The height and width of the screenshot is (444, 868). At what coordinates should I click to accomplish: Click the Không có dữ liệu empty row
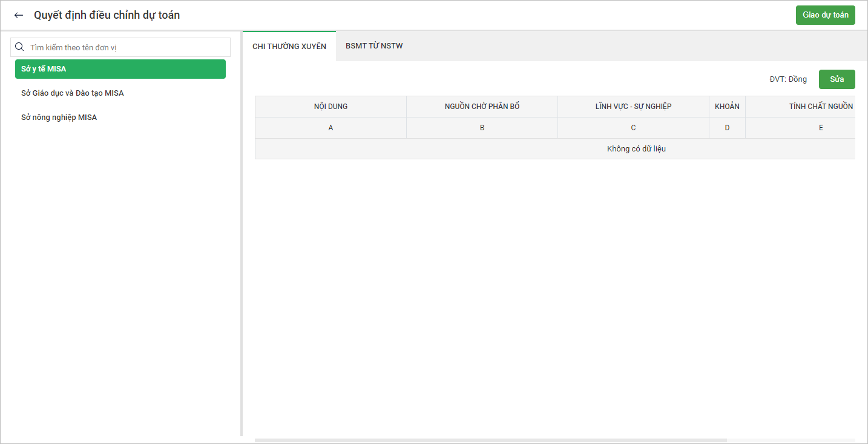[x=636, y=149]
